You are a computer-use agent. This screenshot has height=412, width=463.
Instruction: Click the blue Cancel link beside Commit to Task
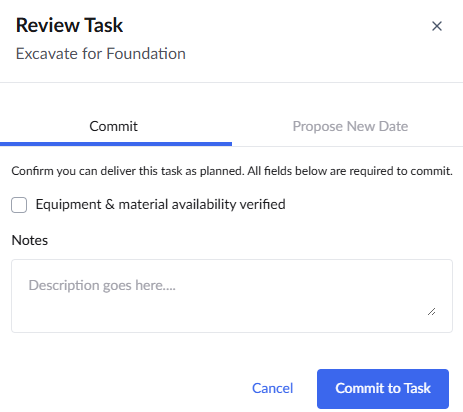(x=273, y=388)
